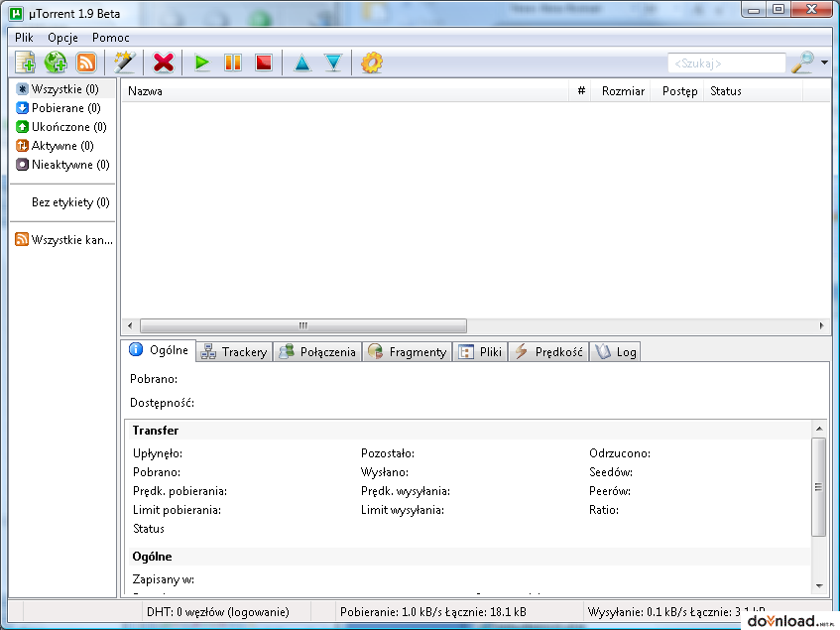Click the Dostępność: label
This screenshot has width=840, height=630.
coord(162,403)
